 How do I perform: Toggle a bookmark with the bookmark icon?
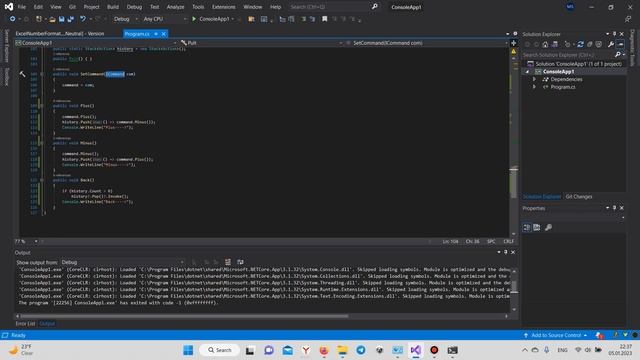[x=324, y=19]
